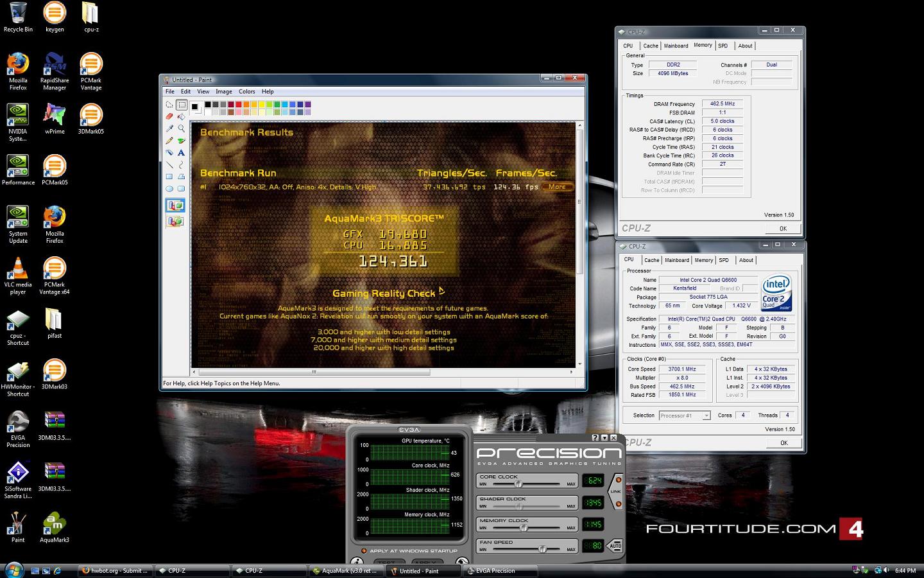Open the EVGA Precision desktop shortcut
The height and width of the screenshot is (578, 924).
(x=18, y=429)
